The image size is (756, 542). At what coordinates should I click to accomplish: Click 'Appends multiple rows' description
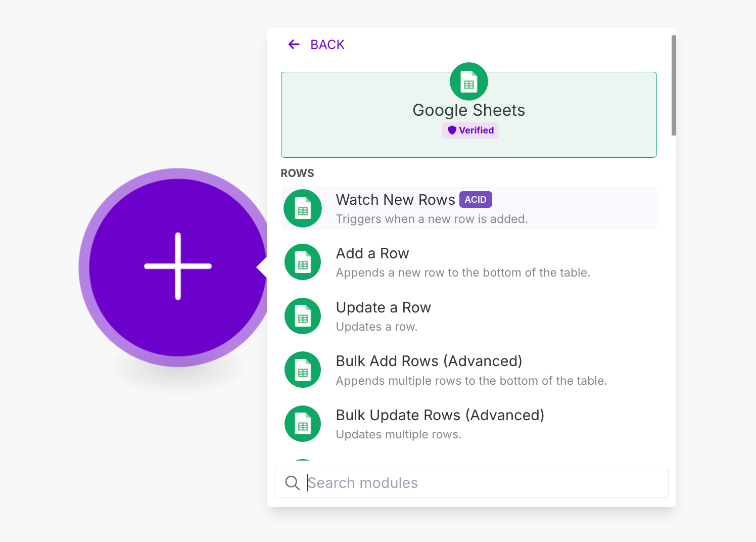click(x=471, y=381)
